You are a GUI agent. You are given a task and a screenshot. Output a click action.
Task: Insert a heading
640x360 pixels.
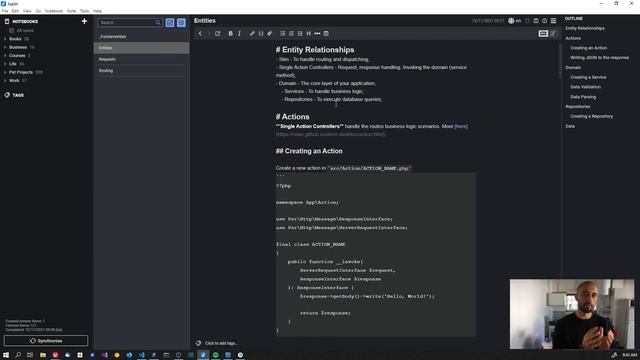[309, 33]
